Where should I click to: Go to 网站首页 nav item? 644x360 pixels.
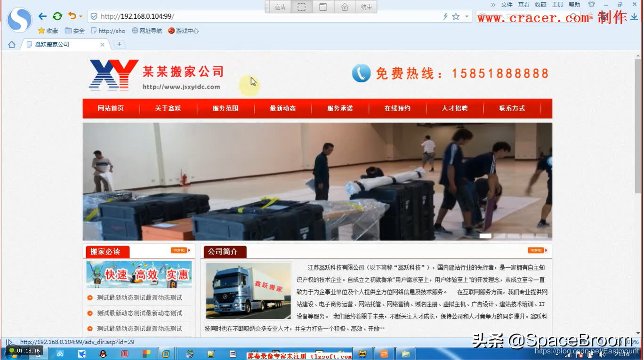pos(111,108)
